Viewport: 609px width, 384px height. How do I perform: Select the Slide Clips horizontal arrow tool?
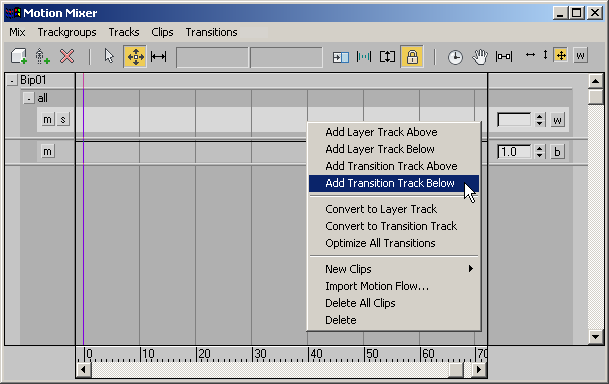point(158,57)
